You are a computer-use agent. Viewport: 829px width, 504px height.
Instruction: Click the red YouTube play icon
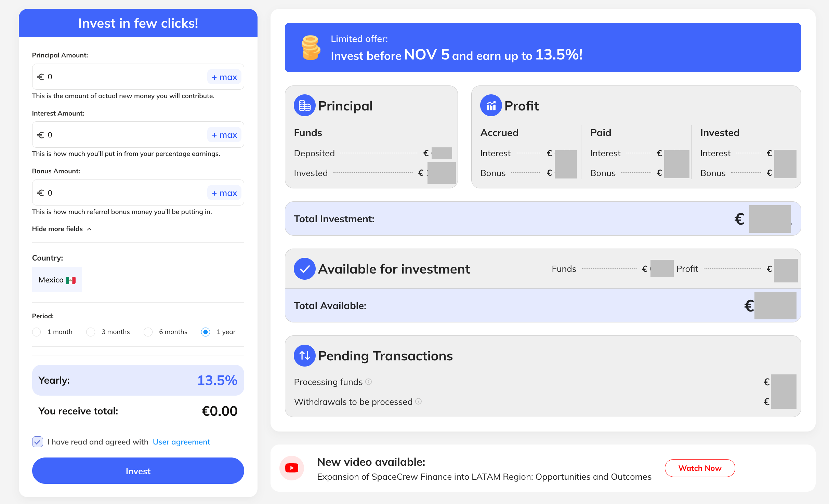pyautogui.click(x=292, y=468)
